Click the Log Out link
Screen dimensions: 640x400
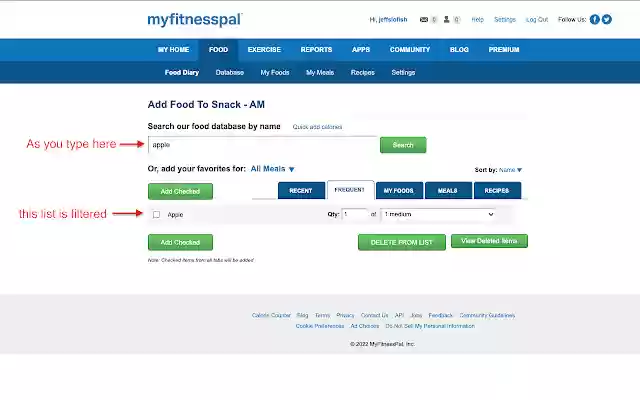(537, 20)
